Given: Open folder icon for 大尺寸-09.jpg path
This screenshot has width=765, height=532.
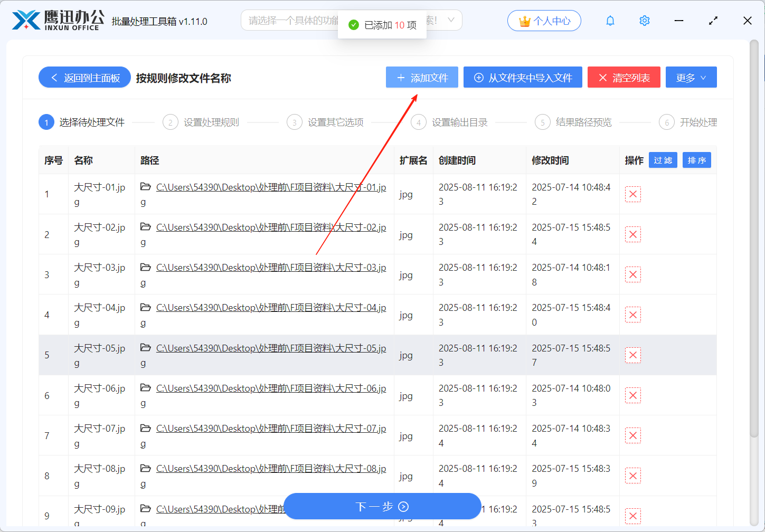Looking at the screenshot, I should [146, 509].
